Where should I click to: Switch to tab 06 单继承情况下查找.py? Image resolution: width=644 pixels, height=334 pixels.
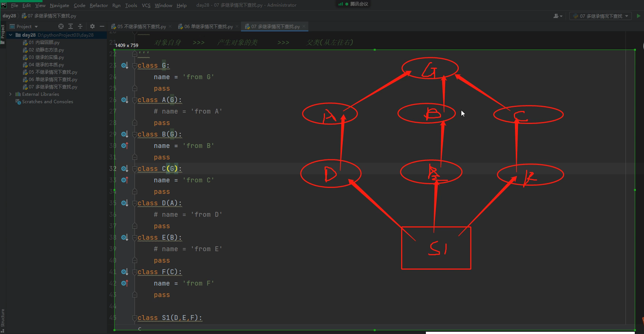pyautogui.click(x=208, y=27)
